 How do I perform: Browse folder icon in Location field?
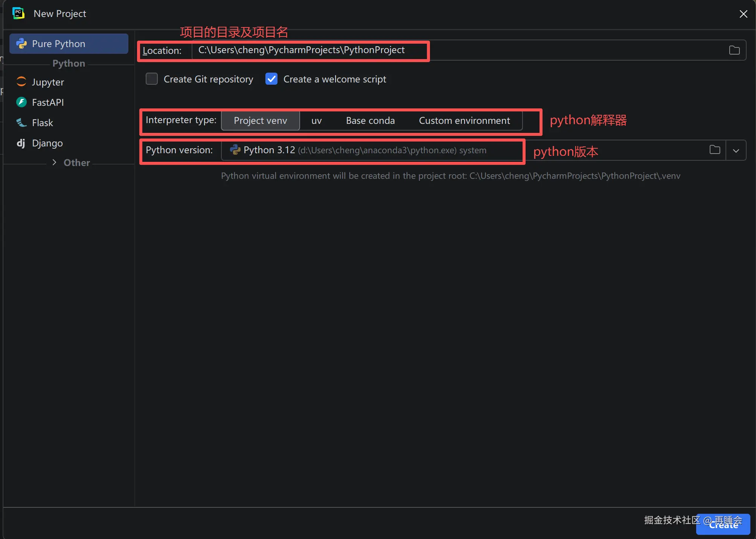click(734, 50)
